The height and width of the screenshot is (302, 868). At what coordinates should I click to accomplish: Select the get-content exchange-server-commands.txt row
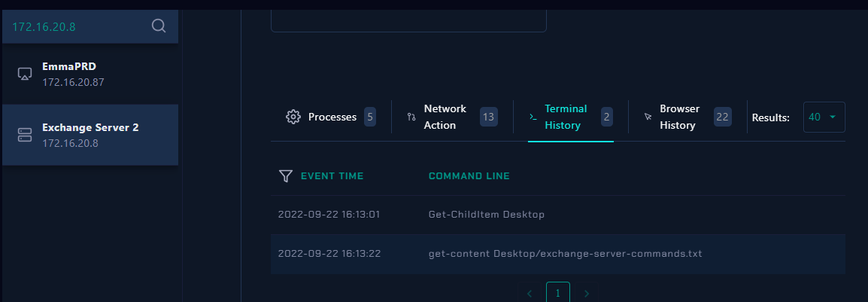tap(558, 254)
